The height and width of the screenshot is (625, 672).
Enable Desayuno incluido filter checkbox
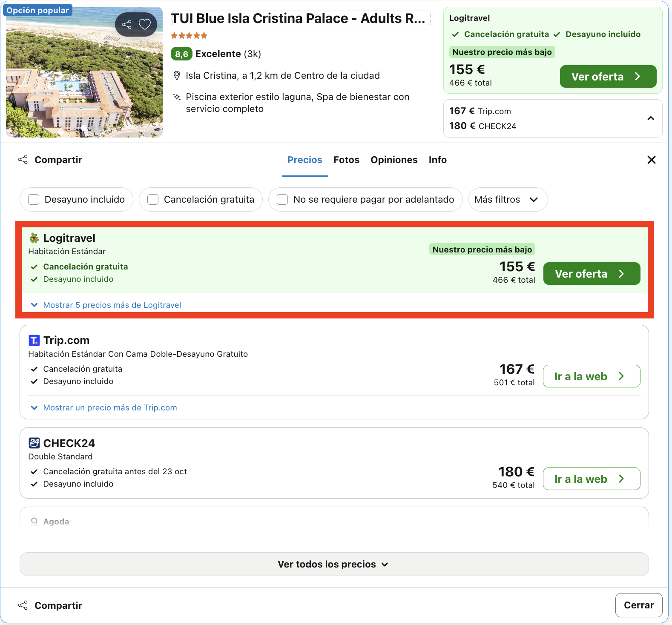click(34, 199)
